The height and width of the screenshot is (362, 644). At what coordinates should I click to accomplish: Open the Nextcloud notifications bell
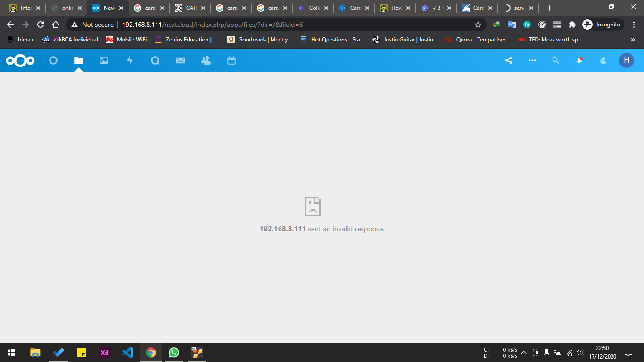(x=579, y=60)
